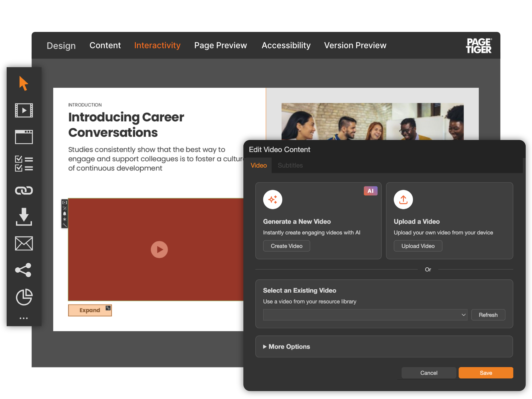
Task: Click the Expand button on the page
Action: (x=90, y=310)
